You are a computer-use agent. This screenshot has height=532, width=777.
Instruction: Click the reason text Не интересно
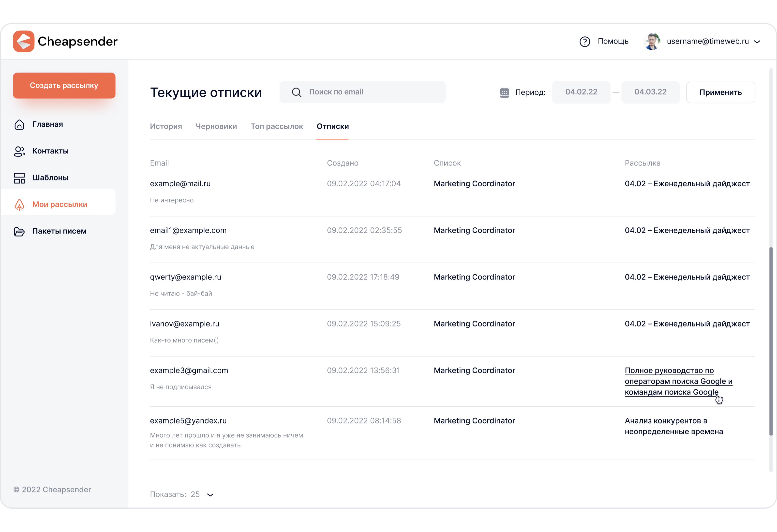pos(172,200)
